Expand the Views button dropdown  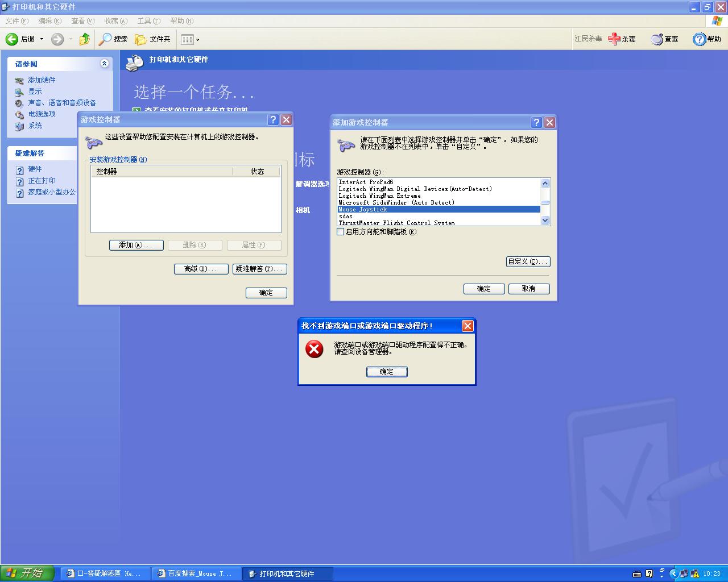tap(198, 40)
